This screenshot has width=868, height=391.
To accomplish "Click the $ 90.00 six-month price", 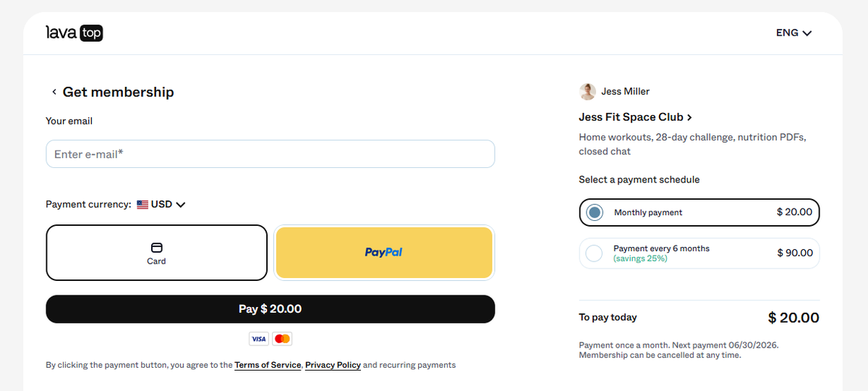I will pyautogui.click(x=795, y=253).
